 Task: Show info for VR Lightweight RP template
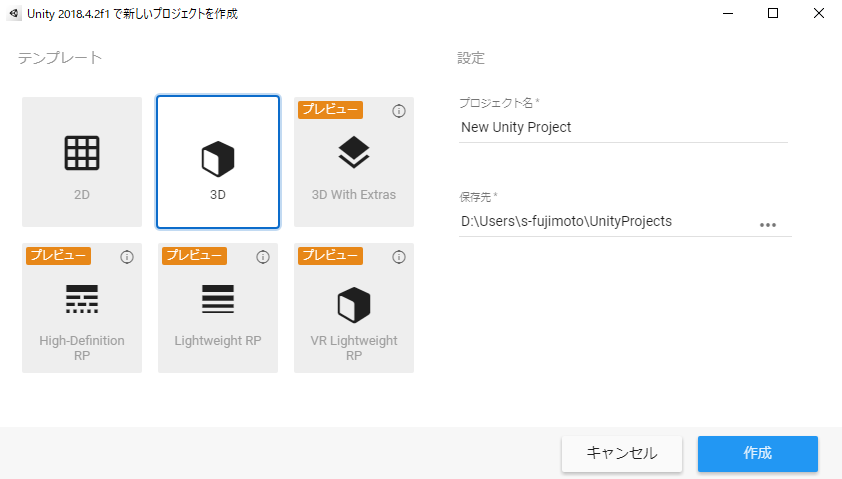[x=398, y=257]
